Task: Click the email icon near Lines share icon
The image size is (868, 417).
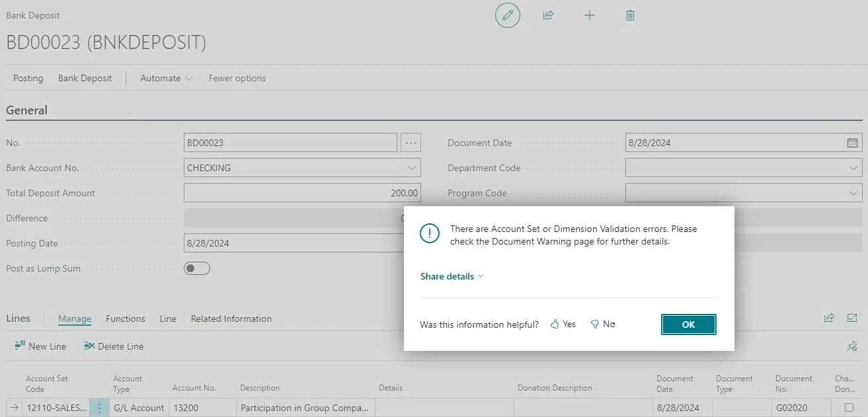Action: (851, 318)
